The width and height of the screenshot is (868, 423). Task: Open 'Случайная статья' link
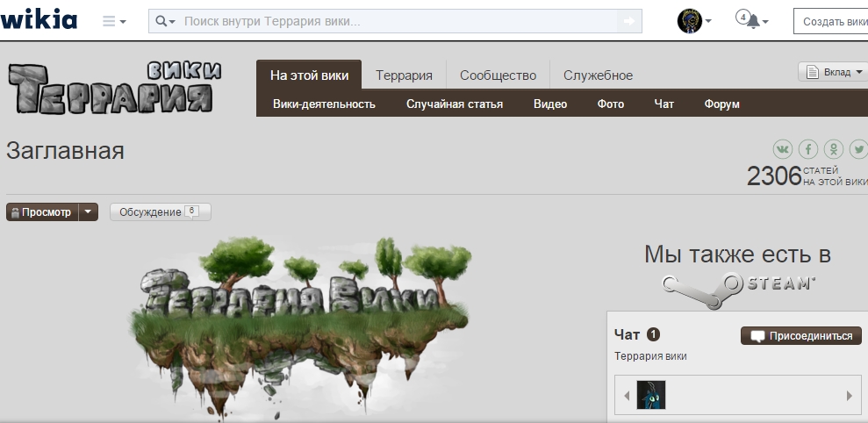point(455,104)
